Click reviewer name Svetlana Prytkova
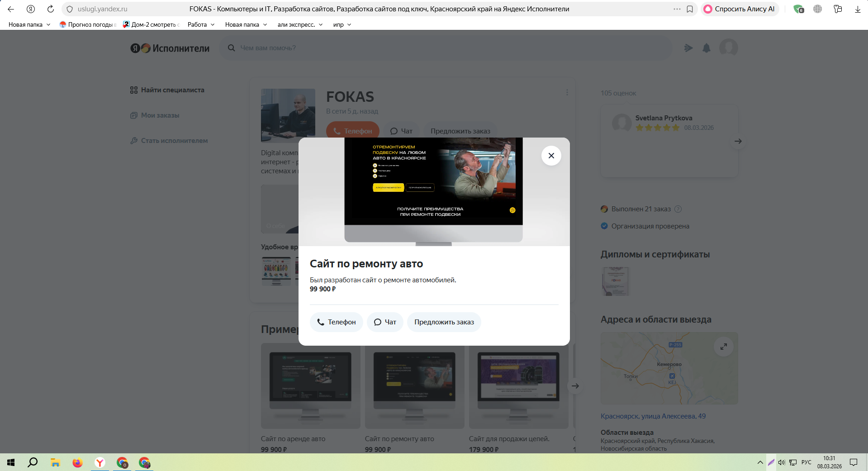 (x=664, y=118)
